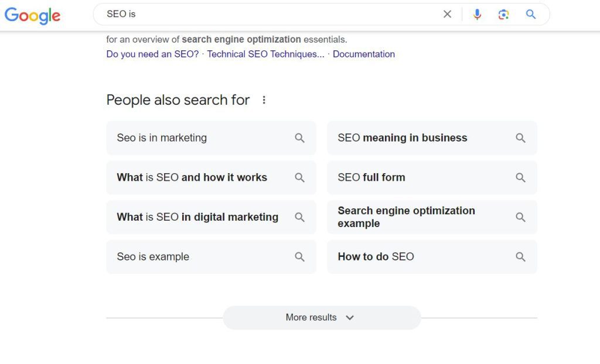Click the X to clear the search box
600x364 pixels.
tap(447, 13)
